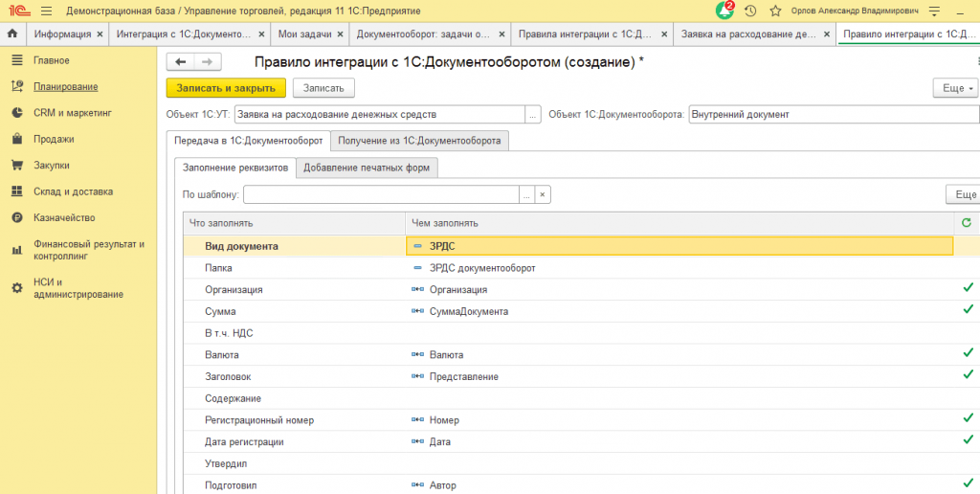
Task: Click the refresh icon in table header
Action: coord(967,223)
